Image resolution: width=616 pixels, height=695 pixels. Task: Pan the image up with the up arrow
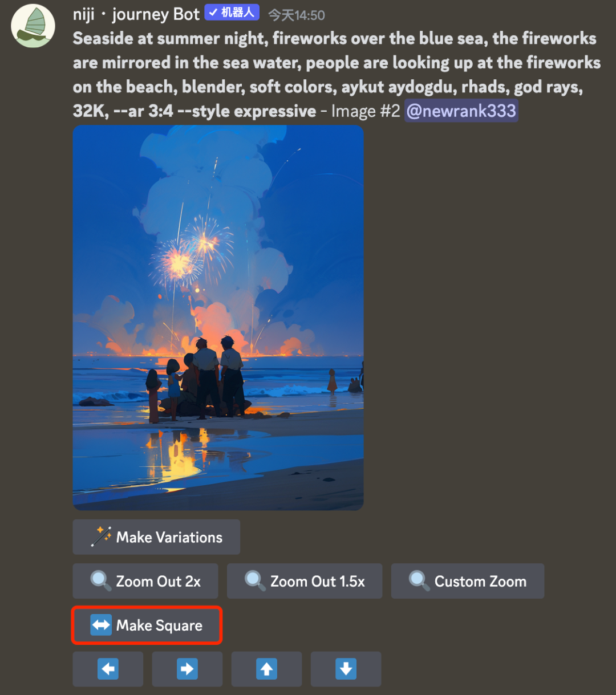[266, 669]
